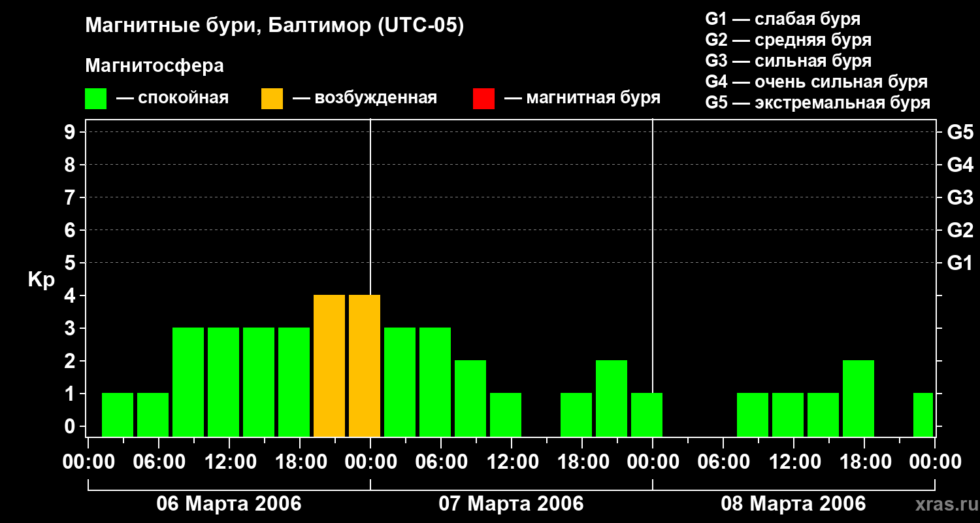The width and height of the screenshot is (980, 523).
Task: Click the Kp 2 bar after 18:00 on 07 Марта
Action: click(x=612, y=399)
